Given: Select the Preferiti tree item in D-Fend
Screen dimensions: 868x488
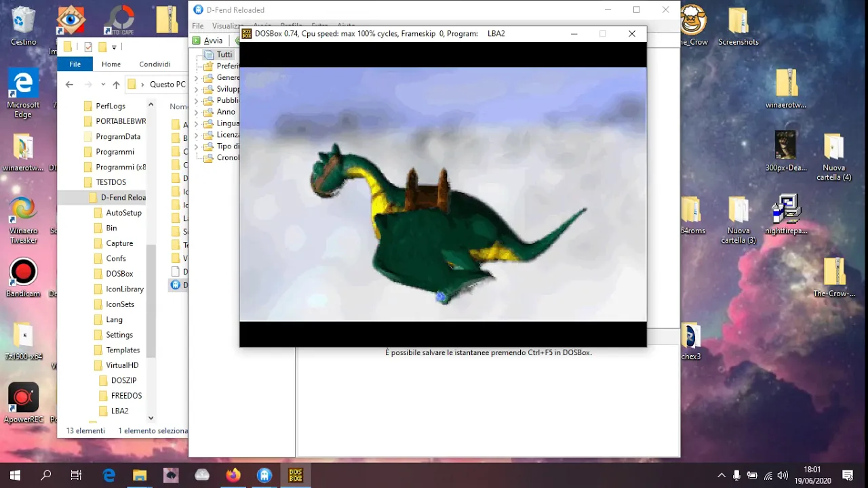Looking at the screenshot, I should pyautogui.click(x=221, y=66).
